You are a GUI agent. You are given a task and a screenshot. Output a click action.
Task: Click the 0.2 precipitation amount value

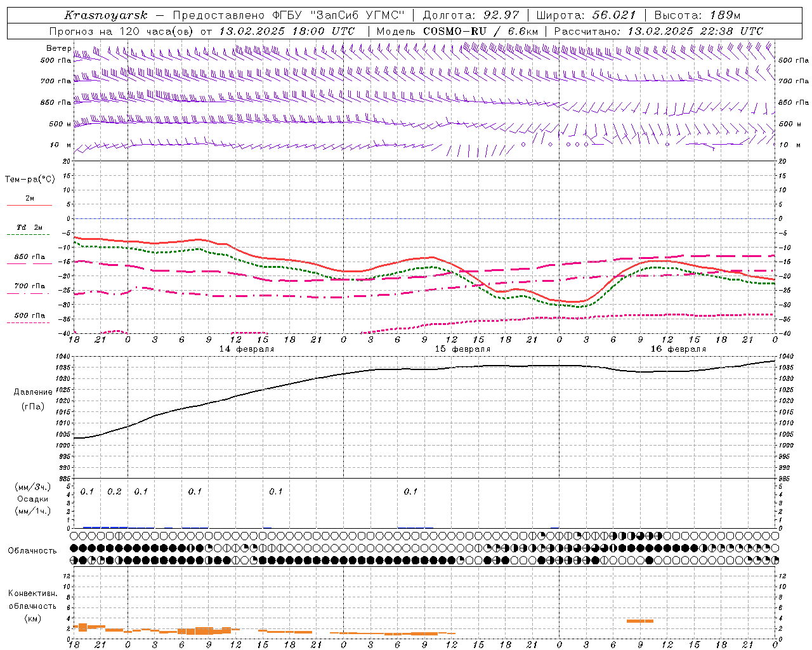pos(114,492)
